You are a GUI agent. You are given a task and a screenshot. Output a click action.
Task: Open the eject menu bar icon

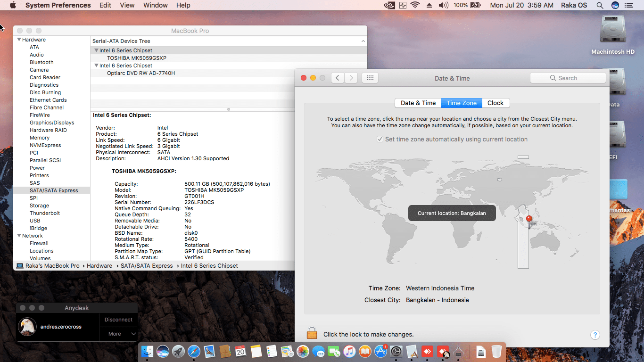coord(429,5)
